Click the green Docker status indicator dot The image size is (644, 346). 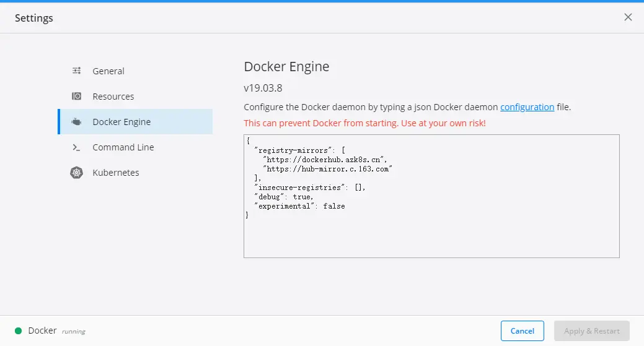[19, 331]
